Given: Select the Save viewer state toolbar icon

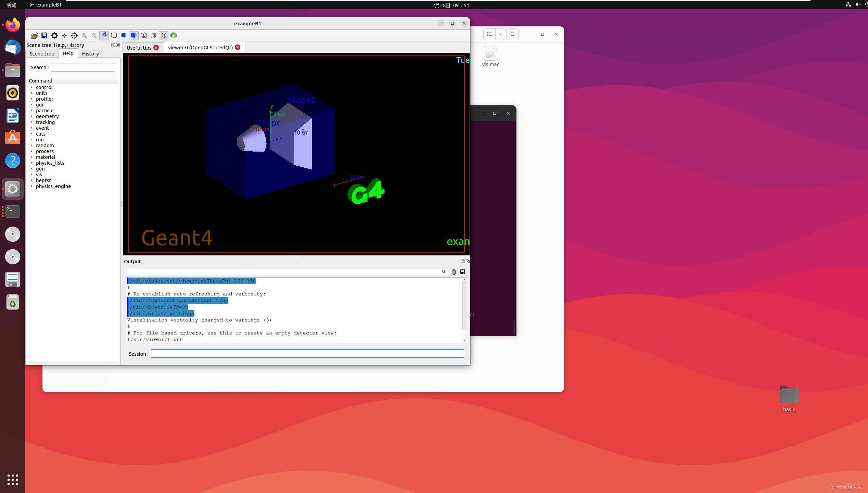Looking at the screenshot, I should tap(44, 35).
